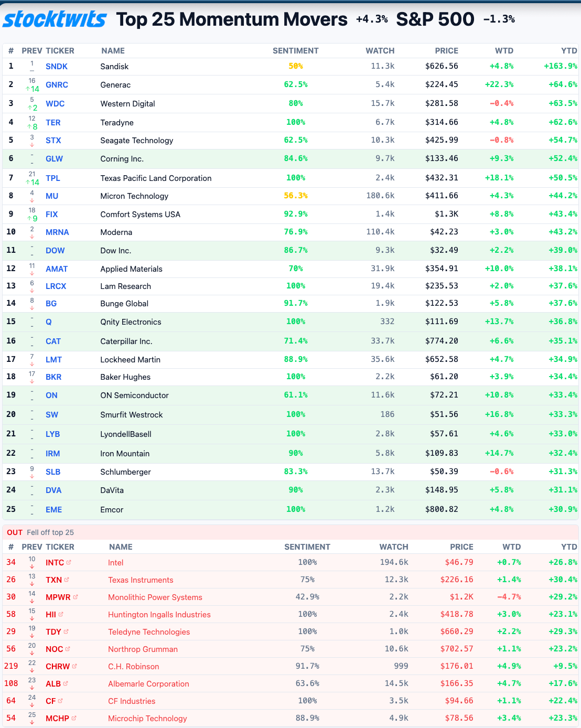Click Applied Materials' +10.0% WTD value
The height and width of the screenshot is (728, 581).
pyautogui.click(x=499, y=269)
